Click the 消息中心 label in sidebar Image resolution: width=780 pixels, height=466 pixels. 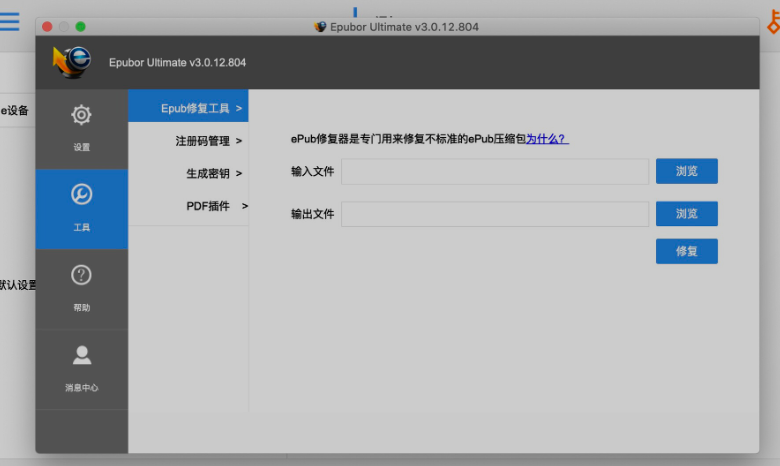point(82,387)
